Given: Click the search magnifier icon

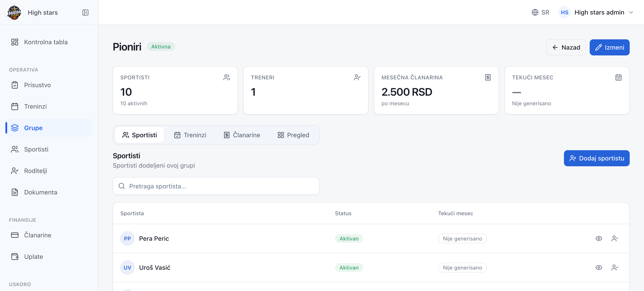Looking at the screenshot, I should pos(121,186).
